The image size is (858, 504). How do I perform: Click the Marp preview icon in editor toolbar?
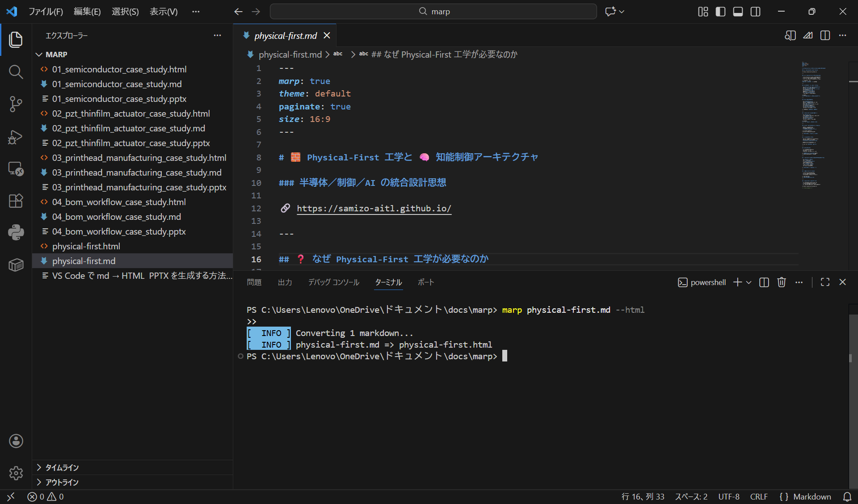click(x=808, y=36)
